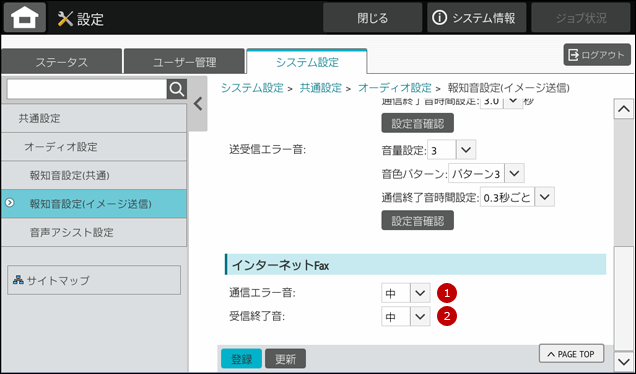Screen dimensions: 636x374
Task: Go to the home screen icon
Action: (25, 18)
